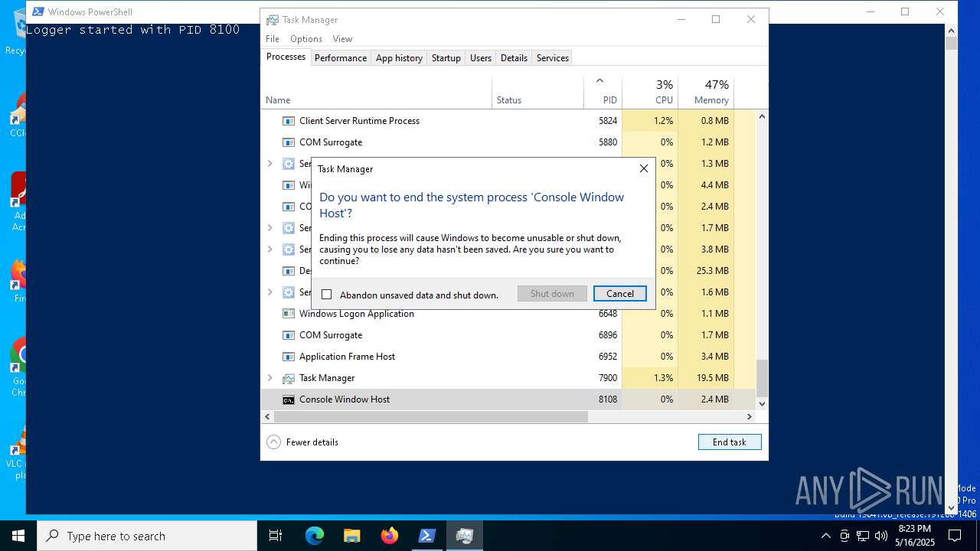
Task: Click icon of COM Surrogate PID 5880
Action: 289,142
